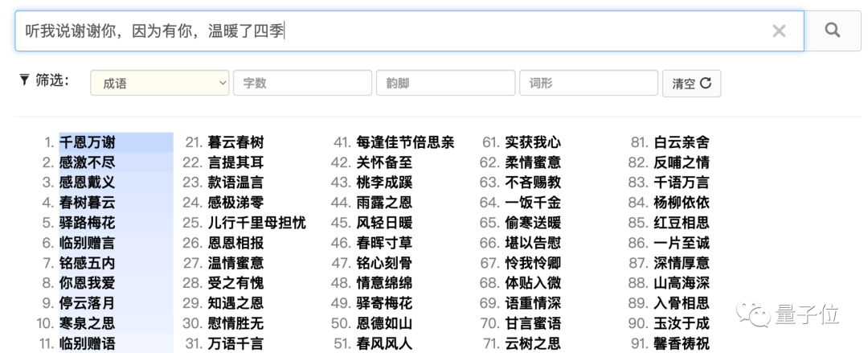This screenshot has width=868, height=353.
Task: Open the result 甘言蜜语
Action: coord(533,323)
